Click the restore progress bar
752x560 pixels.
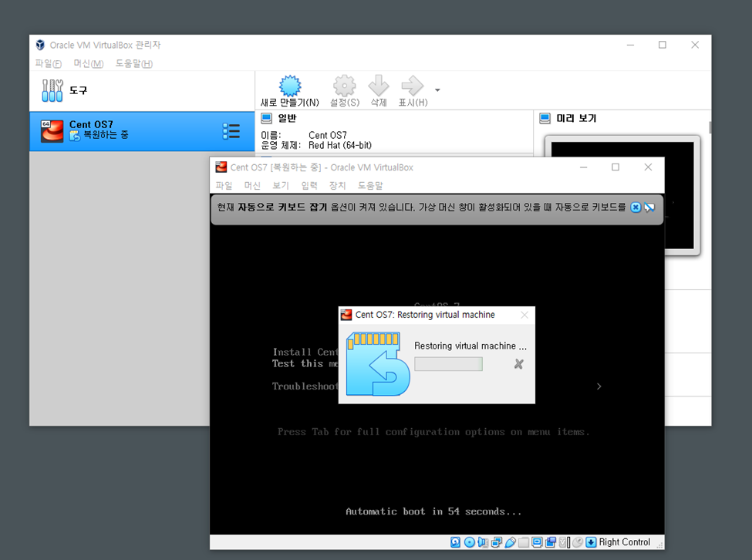pos(448,364)
